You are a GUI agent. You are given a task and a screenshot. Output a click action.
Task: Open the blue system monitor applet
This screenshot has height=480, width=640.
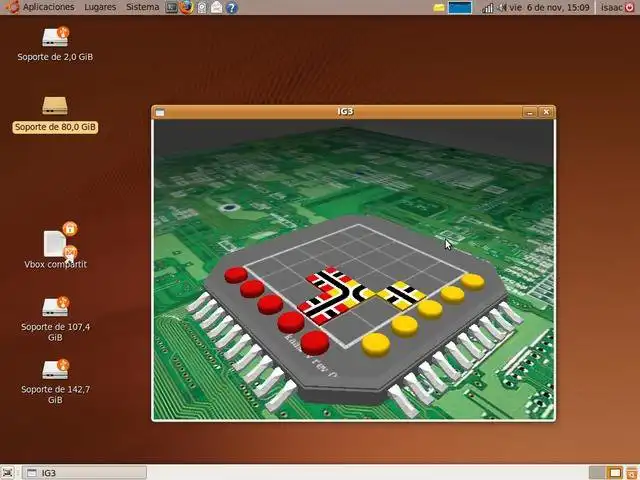[x=460, y=7]
